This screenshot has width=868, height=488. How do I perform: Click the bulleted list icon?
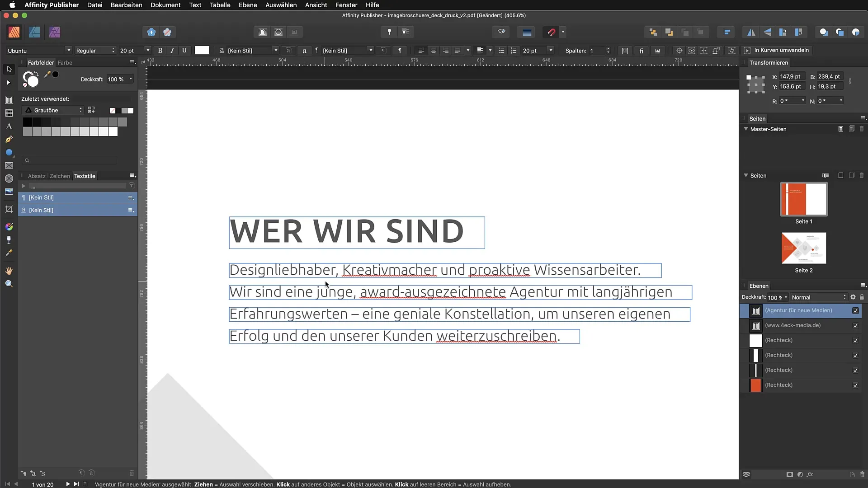click(501, 51)
